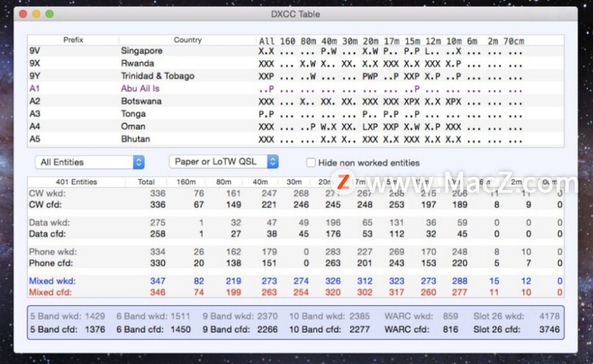The height and width of the screenshot is (364, 593).
Task: Click the Data cfd: row label
Action: pyautogui.click(x=47, y=234)
